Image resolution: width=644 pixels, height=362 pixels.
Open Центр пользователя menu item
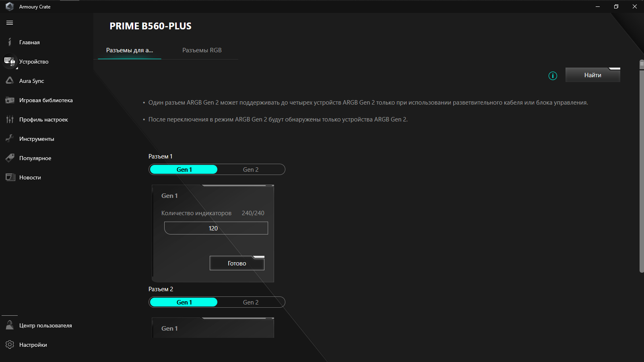45,325
